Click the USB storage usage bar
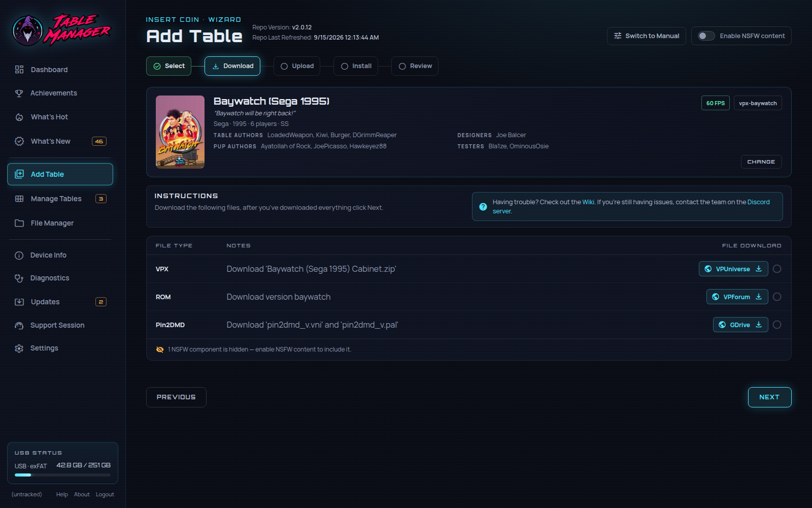This screenshot has height=508, width=812. pos(62,475)
